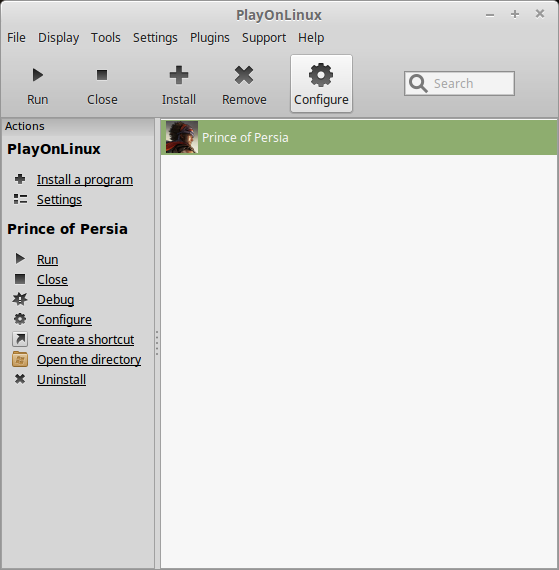
Task: Open the Help menu
Action: (311, 37)
